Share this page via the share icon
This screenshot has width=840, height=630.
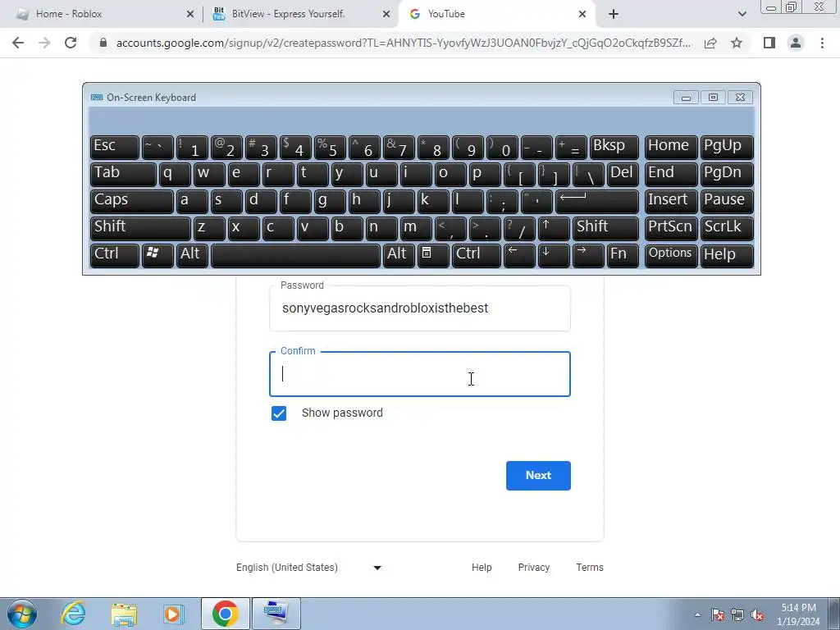tap(710, 43)
